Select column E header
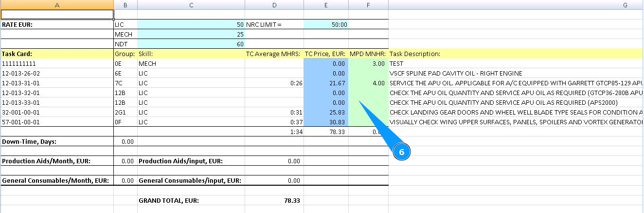The width and height of the screenshot is (644, 213). pos(326,5)
